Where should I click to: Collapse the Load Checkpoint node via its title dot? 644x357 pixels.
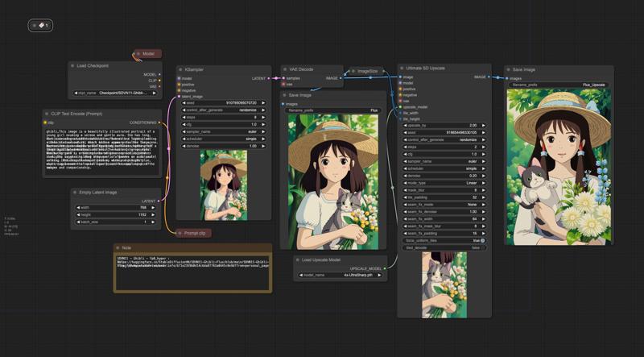(72, 65)
